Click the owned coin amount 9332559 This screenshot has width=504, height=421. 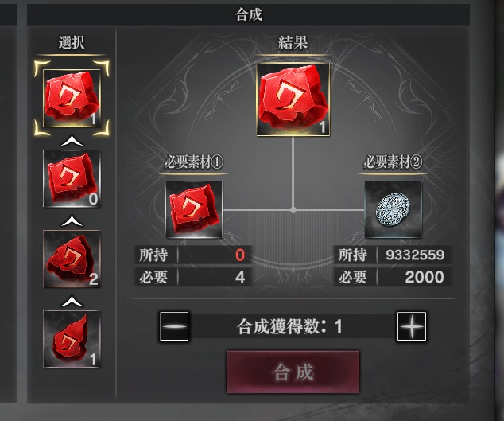coord(415,255)
